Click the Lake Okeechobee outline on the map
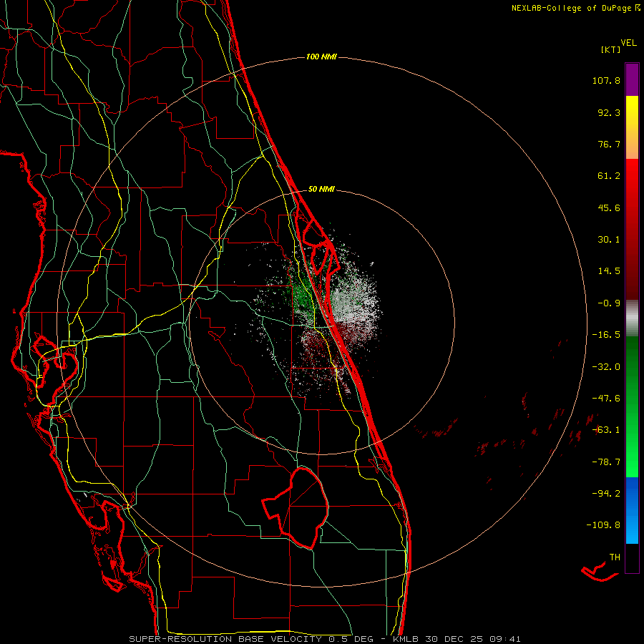Image resolution: width=644 pixels, height=644 pixels. [296, 507]
